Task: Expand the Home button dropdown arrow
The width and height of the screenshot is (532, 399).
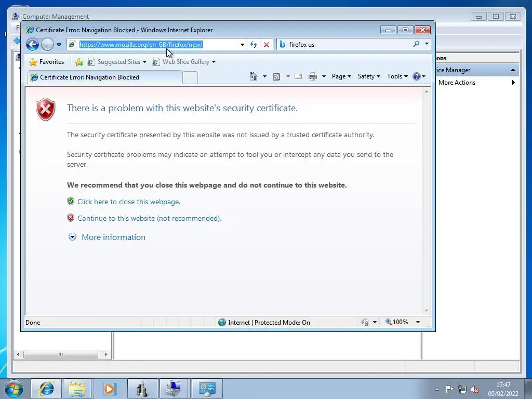Action: (264, 76)
